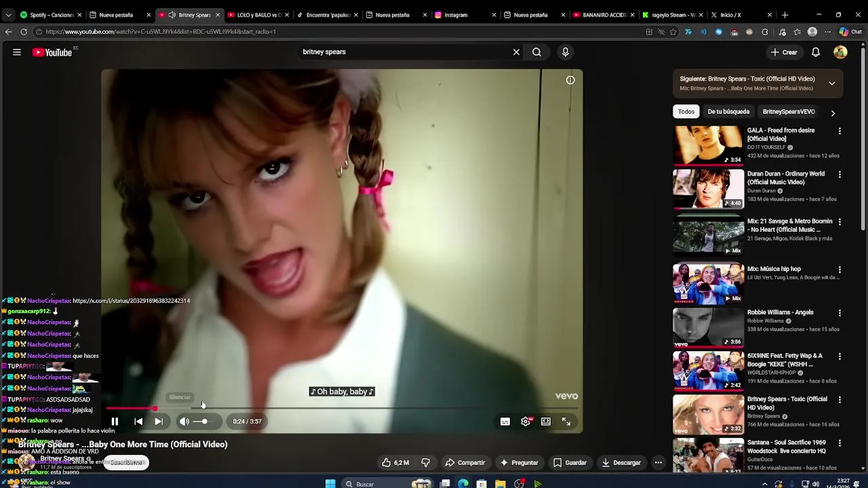Open options for 6IX9INE KEKE video

(x=840, y=356)
